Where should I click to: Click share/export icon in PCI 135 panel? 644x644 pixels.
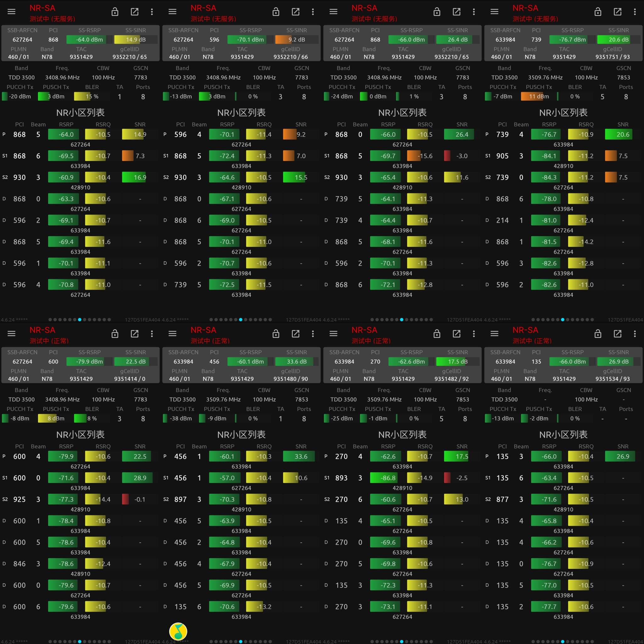[x=618, y=334]
